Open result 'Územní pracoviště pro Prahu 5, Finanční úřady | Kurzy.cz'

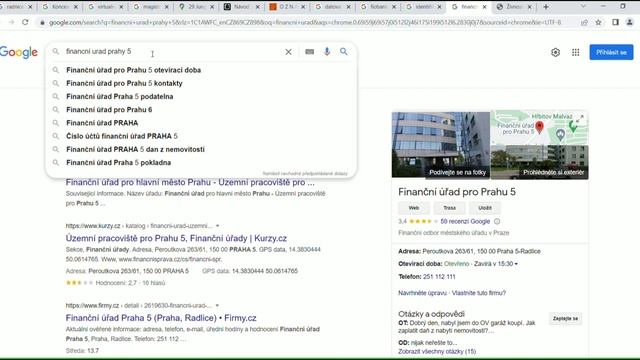pos(176,238)
